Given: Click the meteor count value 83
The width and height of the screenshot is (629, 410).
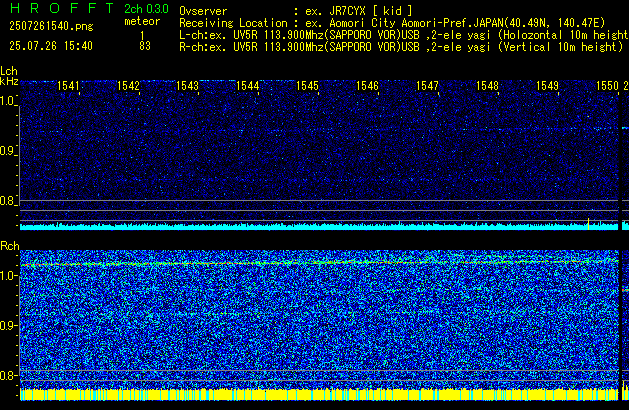Looking at the screenshot, I should coord(145,46).
